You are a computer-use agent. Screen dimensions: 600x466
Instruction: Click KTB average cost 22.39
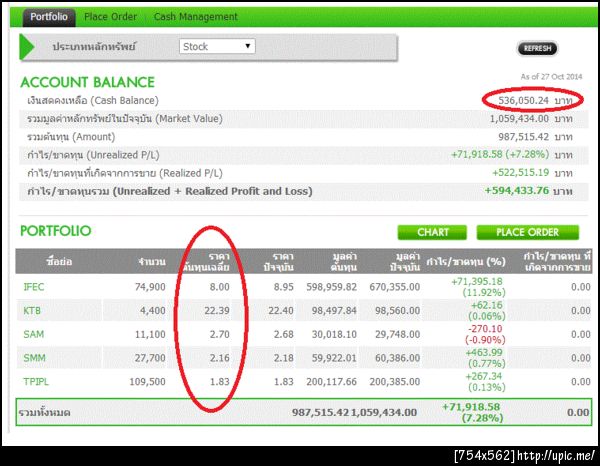click(x=217, y=311)
